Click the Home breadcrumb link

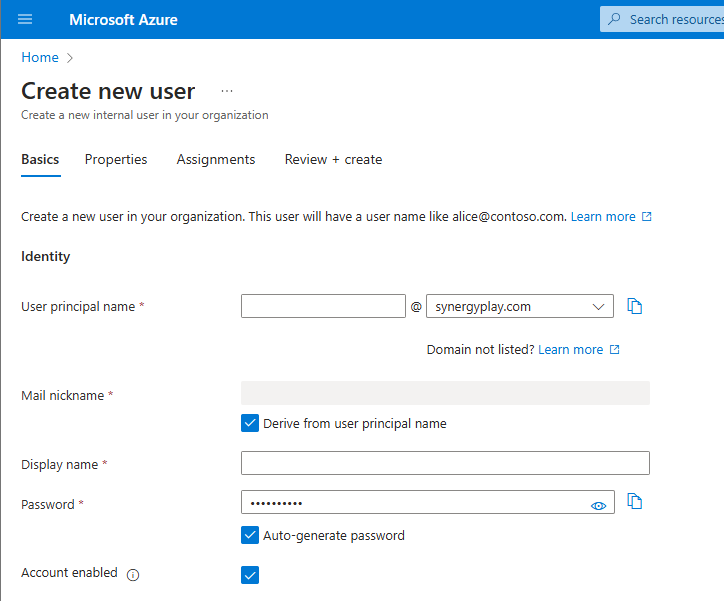[x=40, y=57]
